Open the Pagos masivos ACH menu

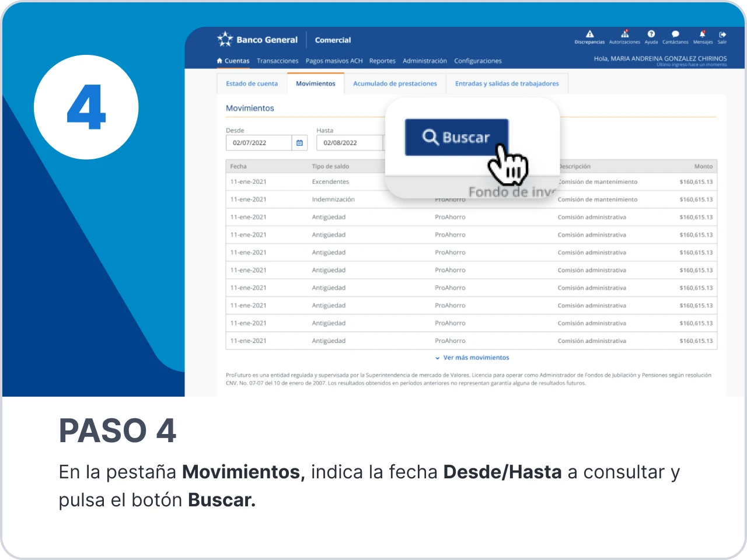pos(334,61)
